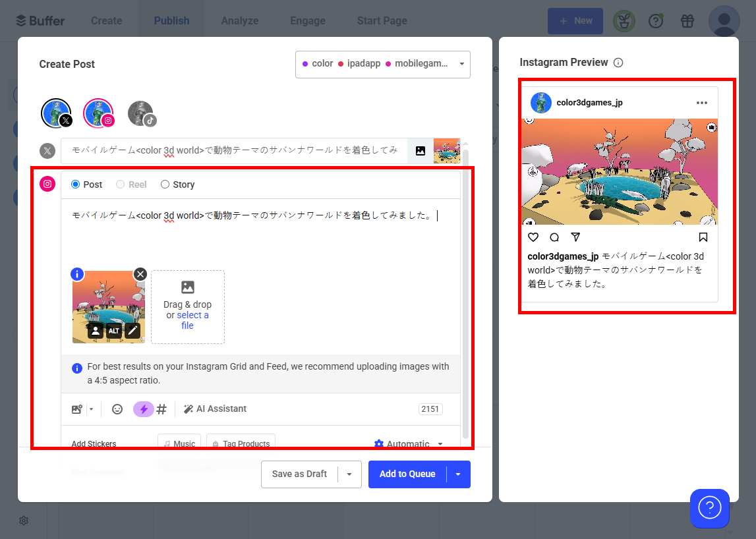Remove the attached image with the X button
This screenshot has width=756, height=539.
tap(140, 274)
